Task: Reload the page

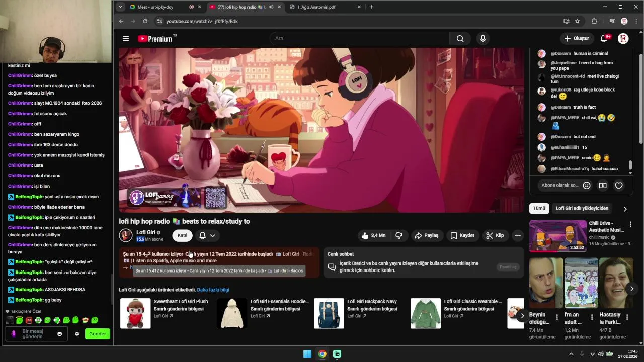Action: [x=145, y=21]
